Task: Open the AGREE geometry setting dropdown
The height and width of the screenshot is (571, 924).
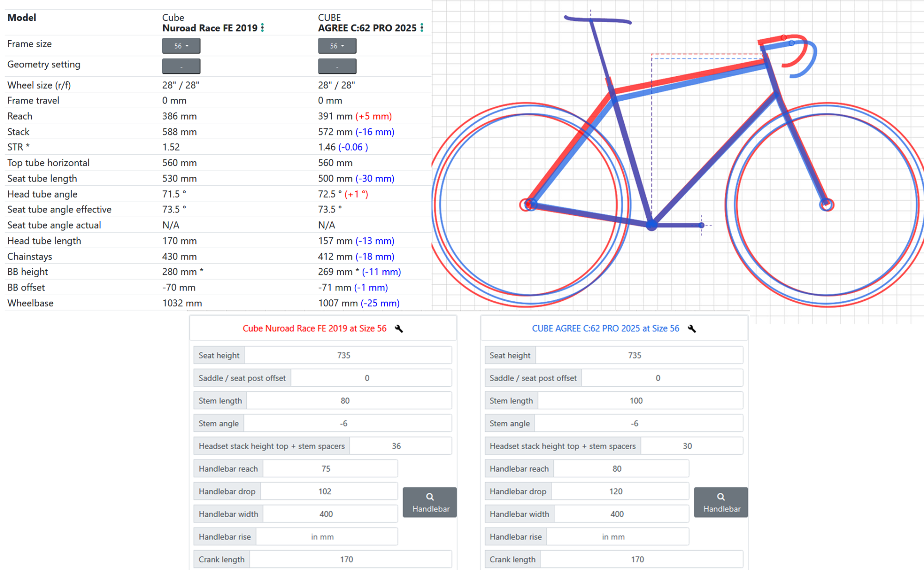Action: 337,67
